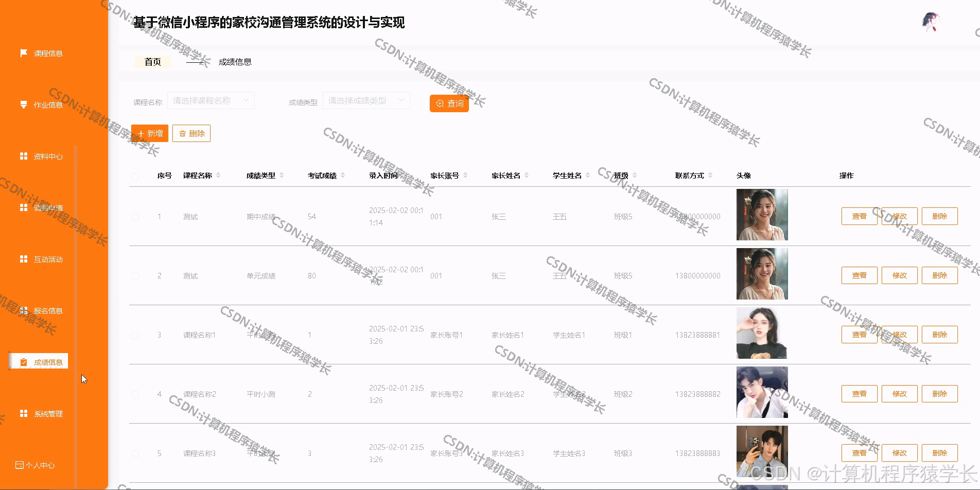This screenshot has height=490, width=980.
Task: Open the user avatar menu at top right
Action: coord(930,23)
